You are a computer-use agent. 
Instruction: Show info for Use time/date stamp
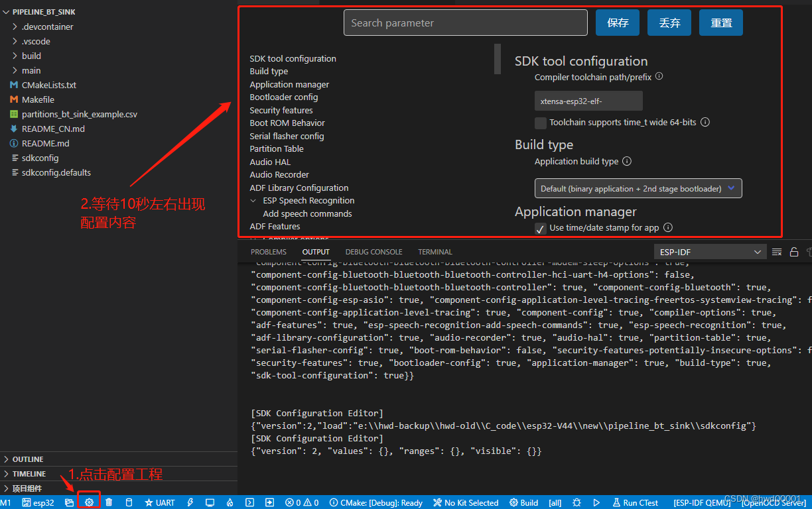(x=668, y=227)
